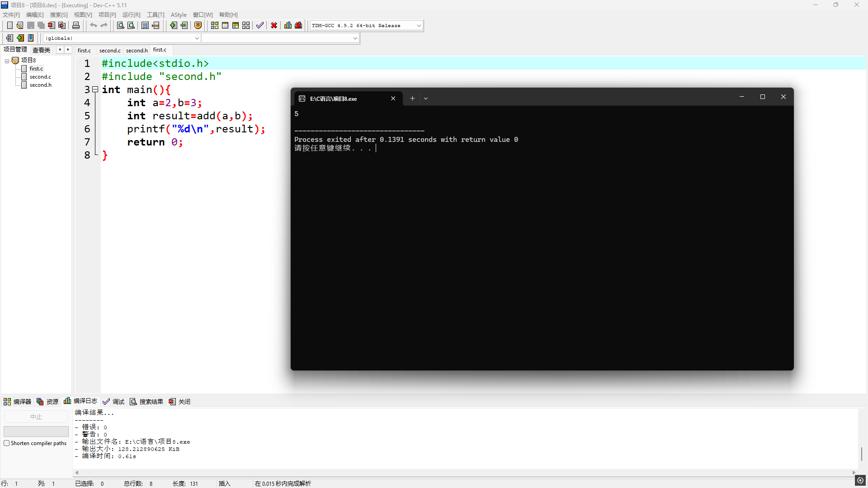This screenshot has width=868, height=488.
Task: Toggle Shorten compiler paths checkbox
Action: click(7, 443)
